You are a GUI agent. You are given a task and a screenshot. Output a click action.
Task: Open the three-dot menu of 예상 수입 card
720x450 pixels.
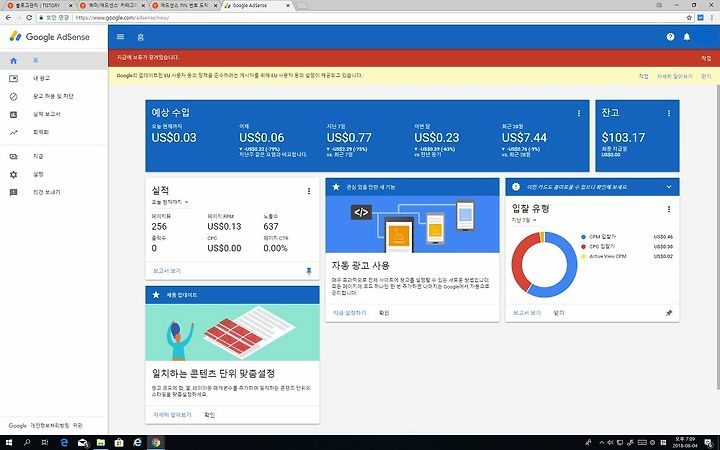click(579, 113)
